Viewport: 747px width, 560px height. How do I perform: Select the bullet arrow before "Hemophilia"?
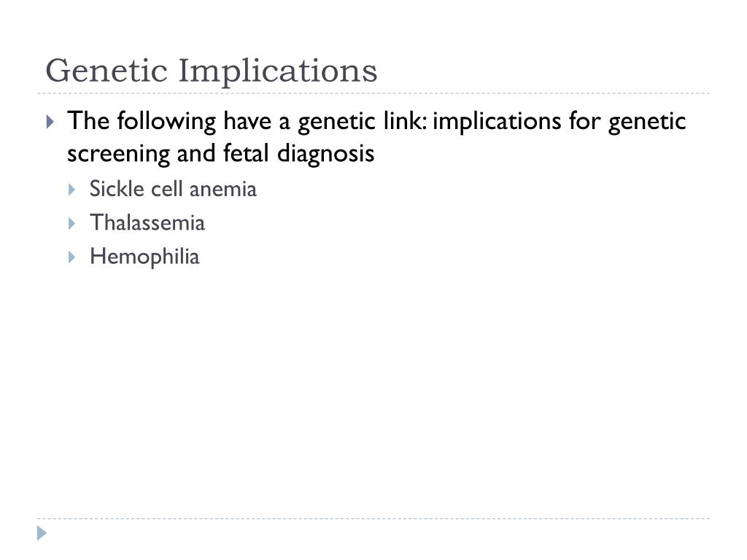pyautogui.click(x=71, y=257)
